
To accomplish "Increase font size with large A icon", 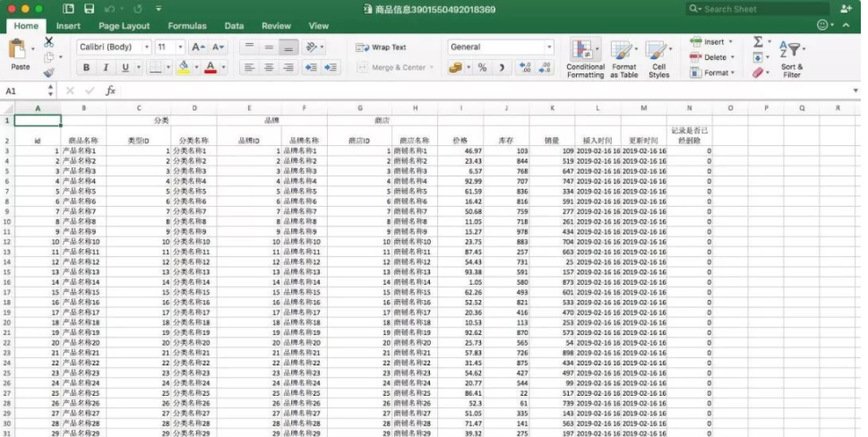I will click(198, 47).
